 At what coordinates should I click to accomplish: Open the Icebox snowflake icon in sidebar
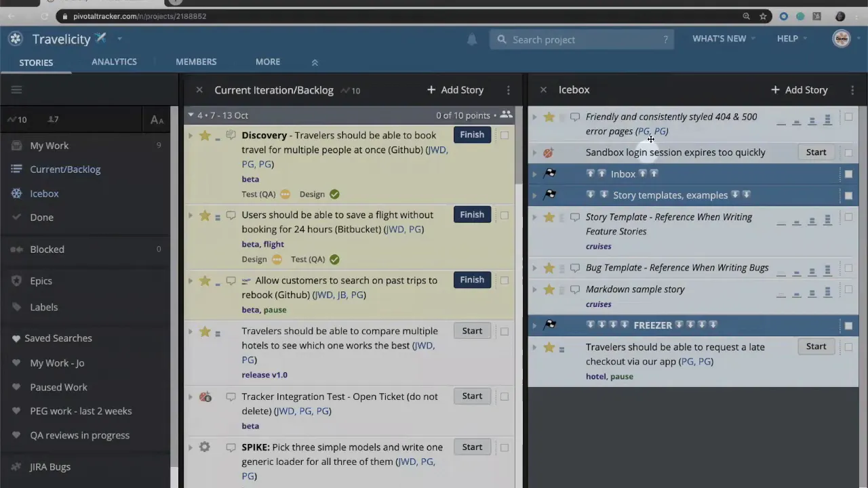coord(16,193)
